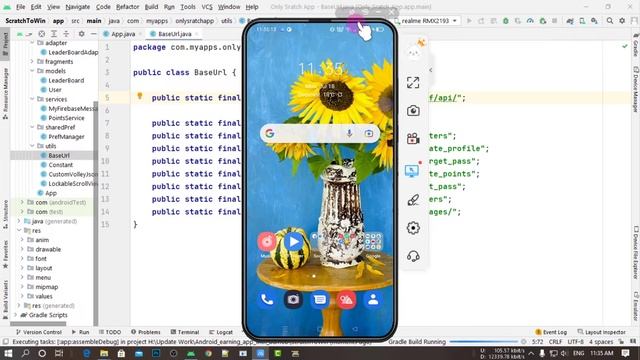Open the device dropdown realme RMX2193
Viewport: 640px width, 360px height.
[427, 21]
